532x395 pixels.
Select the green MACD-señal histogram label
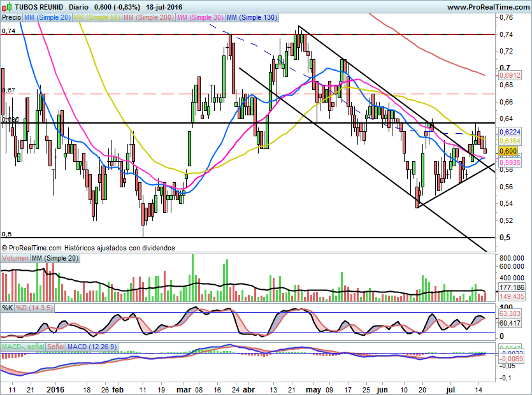tap(22, 346)
